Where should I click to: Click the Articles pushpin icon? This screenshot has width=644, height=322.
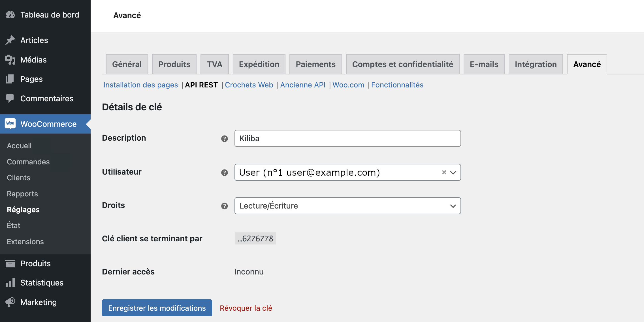point(10,40)
